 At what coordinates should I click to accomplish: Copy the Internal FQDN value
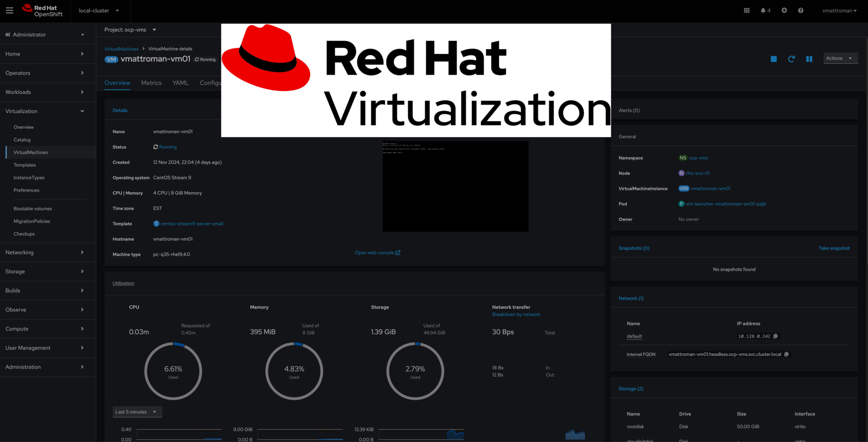click(787, 354)
